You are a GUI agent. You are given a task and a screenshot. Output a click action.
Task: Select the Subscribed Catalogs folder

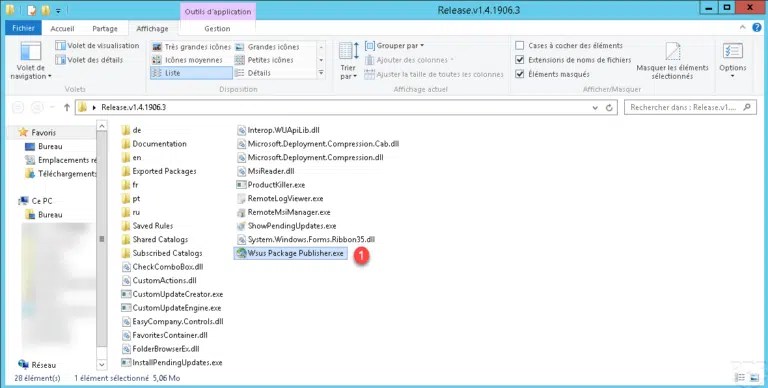(162, 253)
